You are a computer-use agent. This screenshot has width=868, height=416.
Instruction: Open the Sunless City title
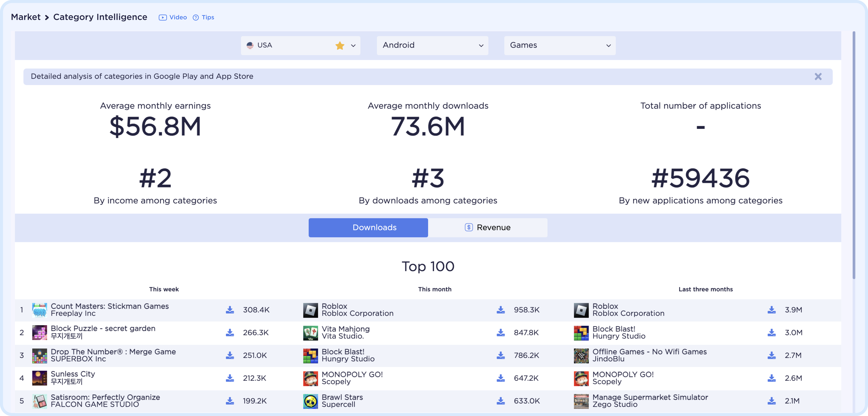(x=73, y=374)
